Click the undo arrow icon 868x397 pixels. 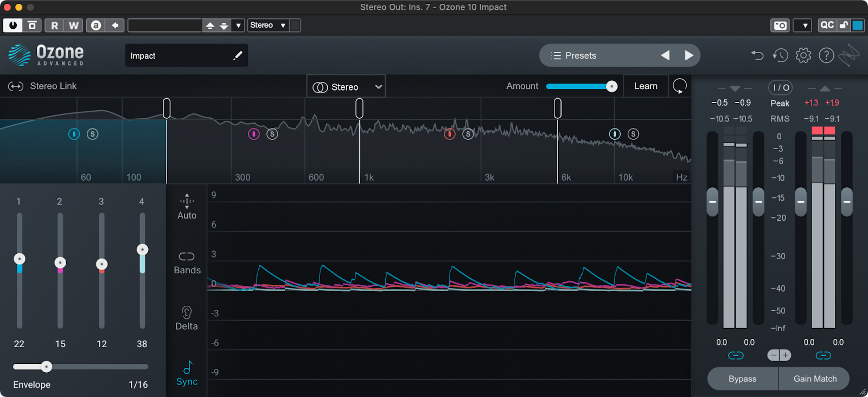[x=757, y=55]
